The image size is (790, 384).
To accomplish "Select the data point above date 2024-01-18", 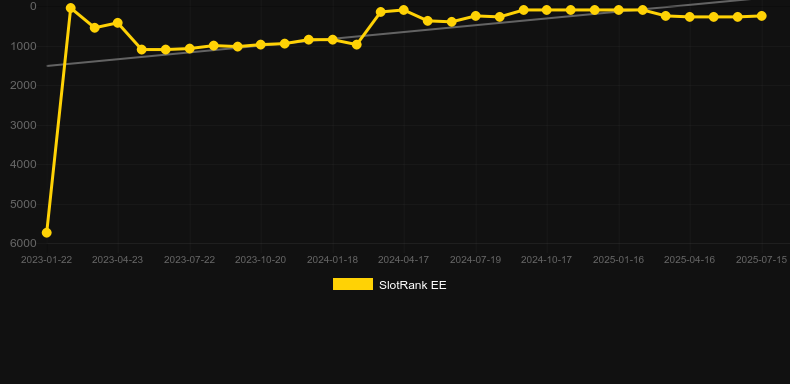I will 333,39.
